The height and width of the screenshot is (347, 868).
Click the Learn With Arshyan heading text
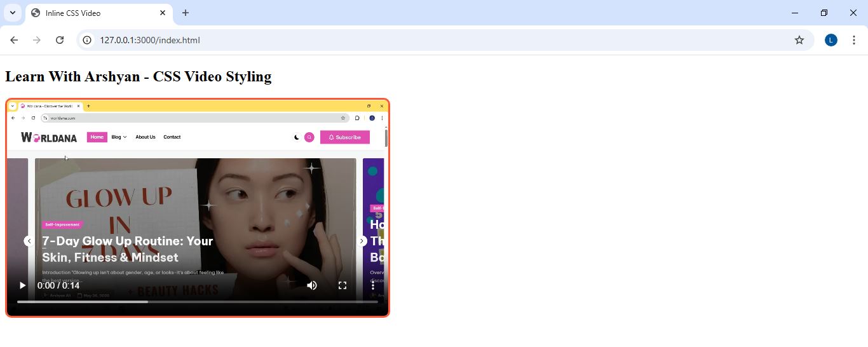[x=139, y=76]
